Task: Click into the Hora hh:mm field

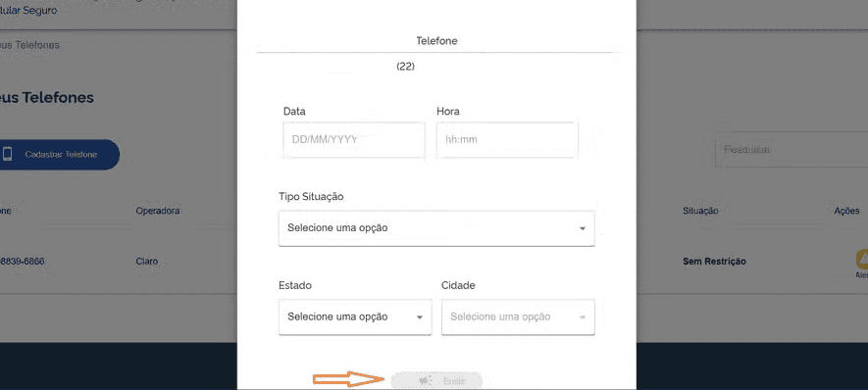Action: [x=507, y=140]
